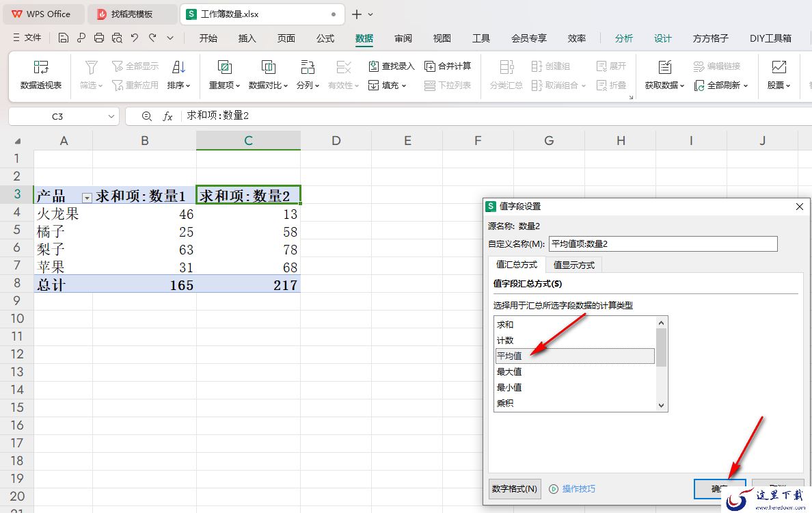This screenshot has height=513, width=812.
Task: Edit the 自定义名称 input field
Action: point(663,244)
